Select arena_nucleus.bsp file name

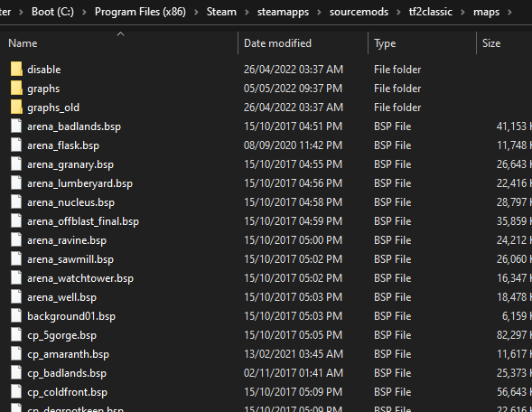point(71,203)
